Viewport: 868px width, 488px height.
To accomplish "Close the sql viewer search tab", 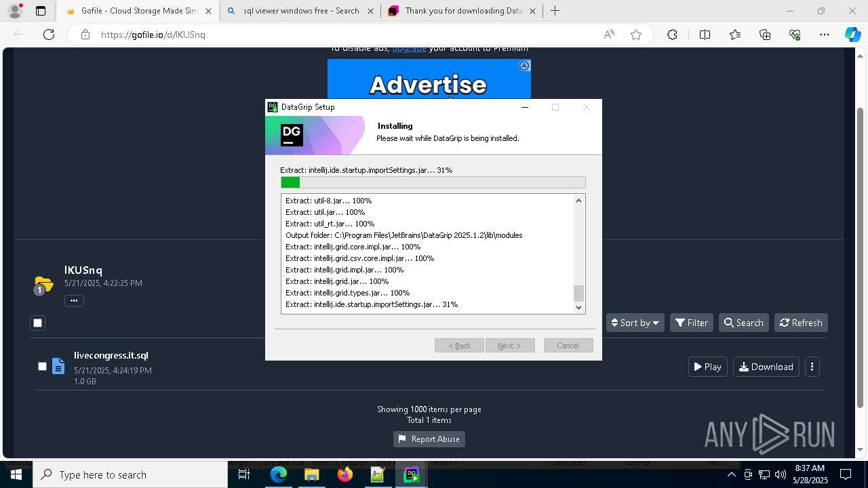I will tap(370, 11).
